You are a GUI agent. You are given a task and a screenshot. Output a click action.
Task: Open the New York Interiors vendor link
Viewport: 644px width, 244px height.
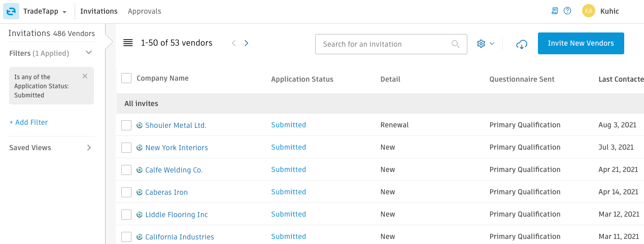(x=177, y=148)
